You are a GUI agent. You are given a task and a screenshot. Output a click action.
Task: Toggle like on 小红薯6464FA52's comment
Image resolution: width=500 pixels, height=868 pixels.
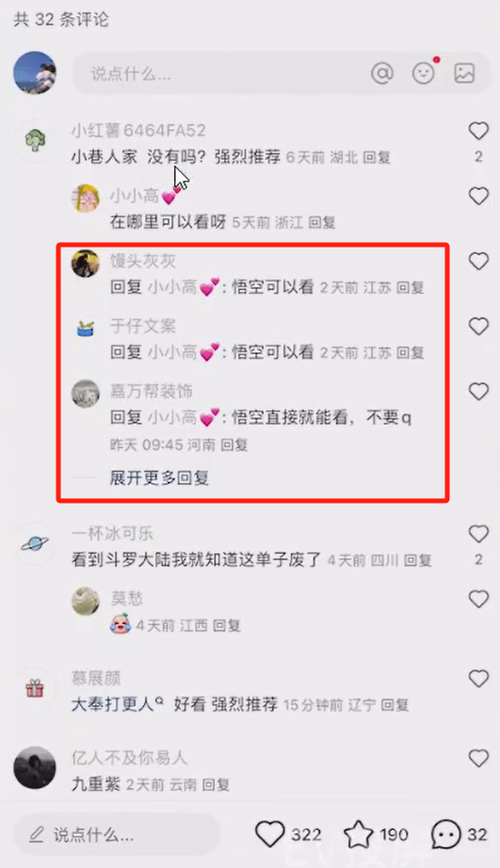[x=478, y=131]
